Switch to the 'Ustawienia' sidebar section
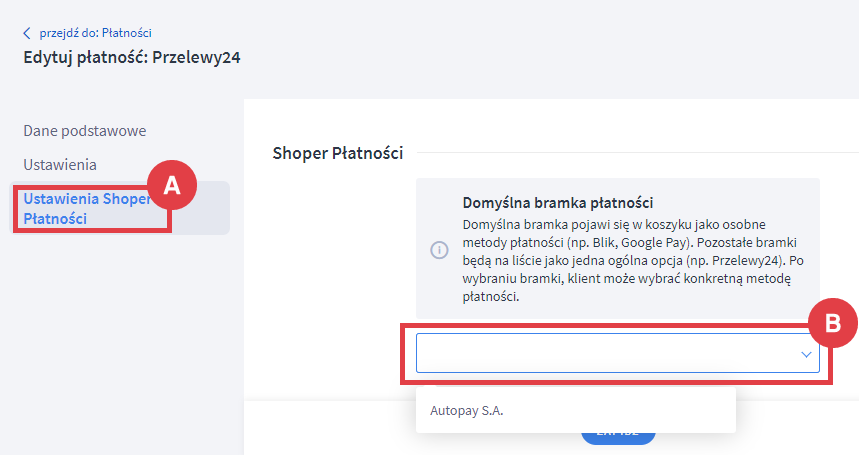The height and width of the screenshot is (455, 859). point(60,164)
